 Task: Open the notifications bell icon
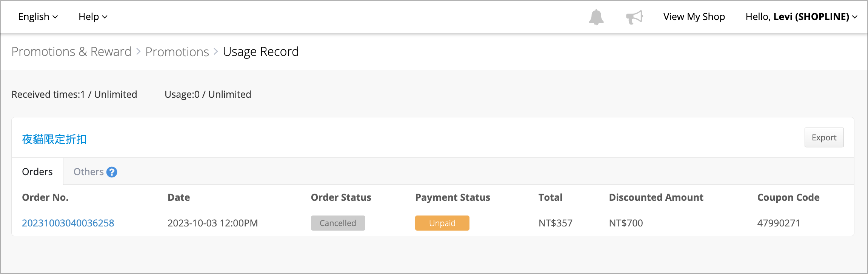tap(596, 17)
